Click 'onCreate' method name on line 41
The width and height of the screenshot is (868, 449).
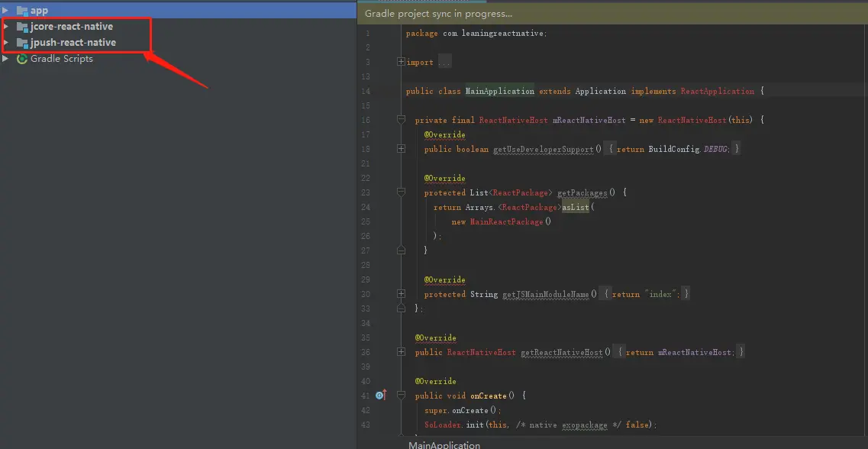[x=489, y=396]
